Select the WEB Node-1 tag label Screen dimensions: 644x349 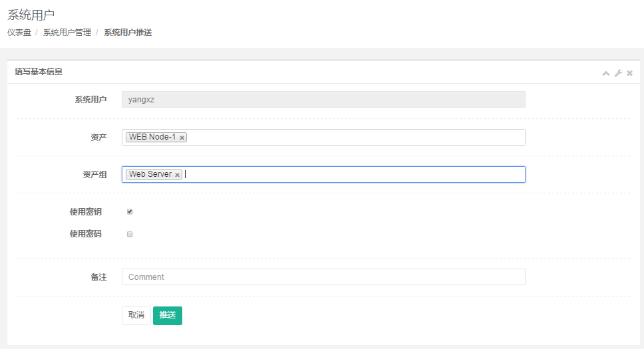coord(152,137)
